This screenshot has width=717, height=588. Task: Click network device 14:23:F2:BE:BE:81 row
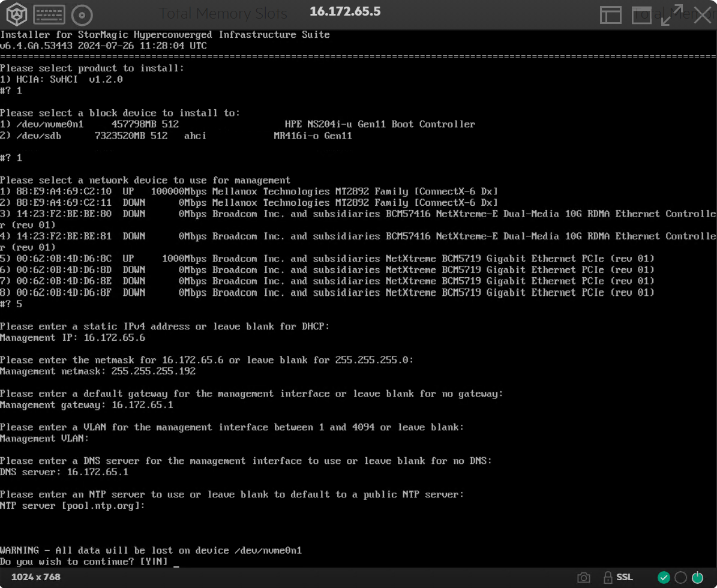click(x=359, y=242)
